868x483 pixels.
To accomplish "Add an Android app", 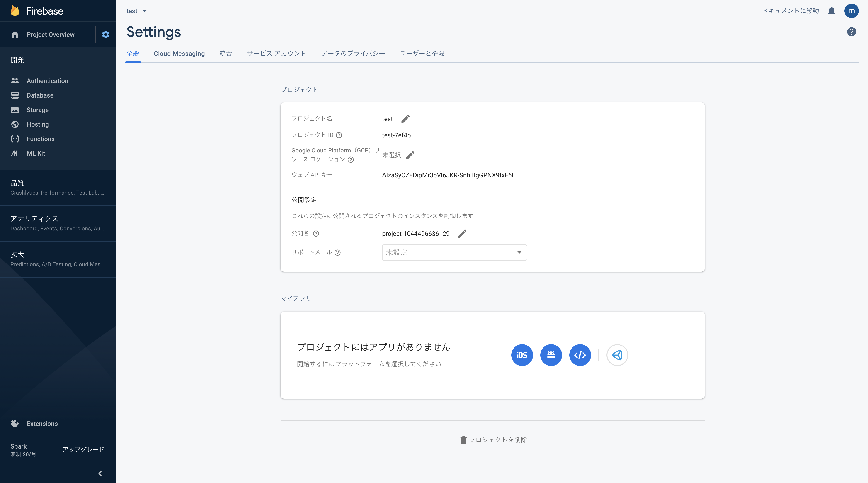I will pyautogui.click(x=551, y=355).
